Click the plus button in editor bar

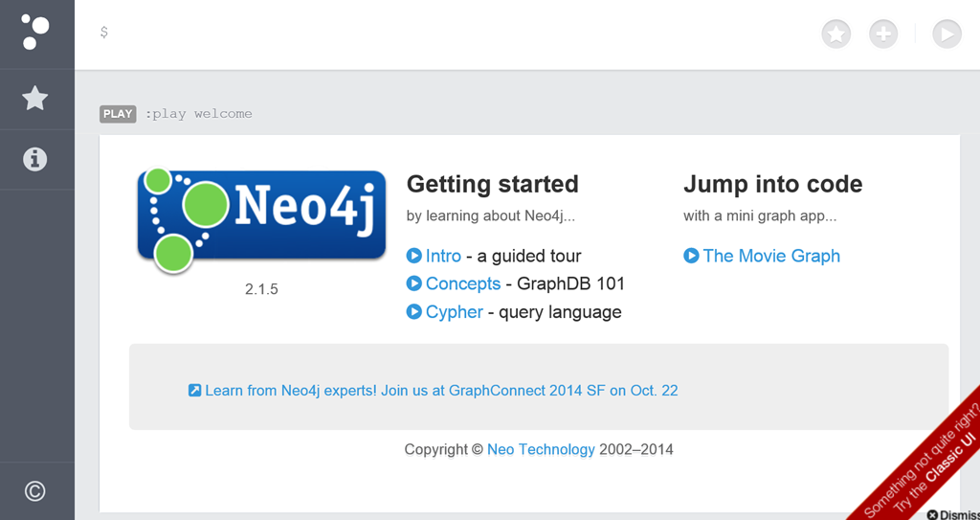pyautogui.click(x=883, y=34)
